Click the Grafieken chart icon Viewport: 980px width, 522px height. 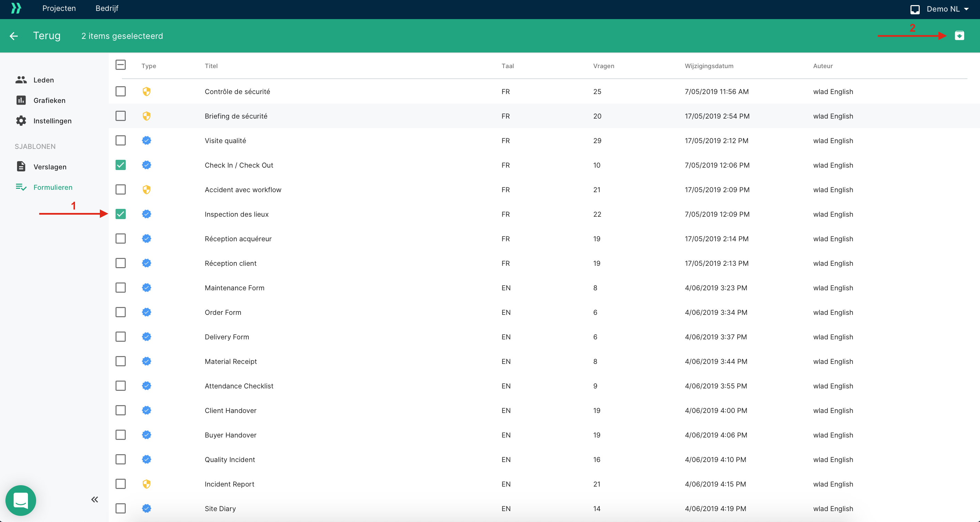pos(21,100)
